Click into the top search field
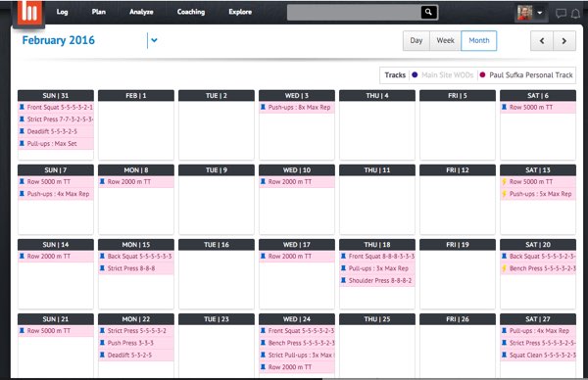 354,12
